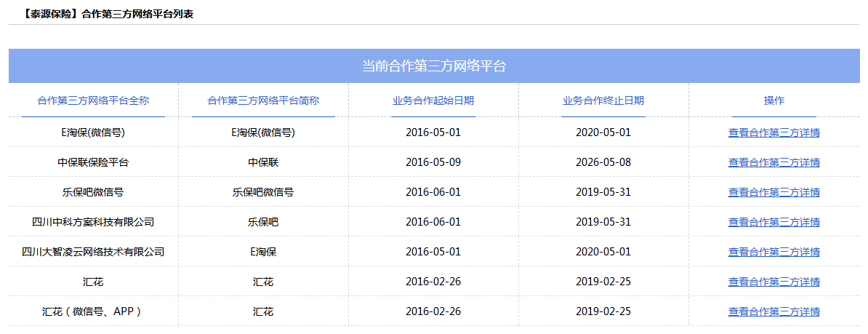
Task: Select the 业务合作起始日期 column header
Action: coord(433,100)
